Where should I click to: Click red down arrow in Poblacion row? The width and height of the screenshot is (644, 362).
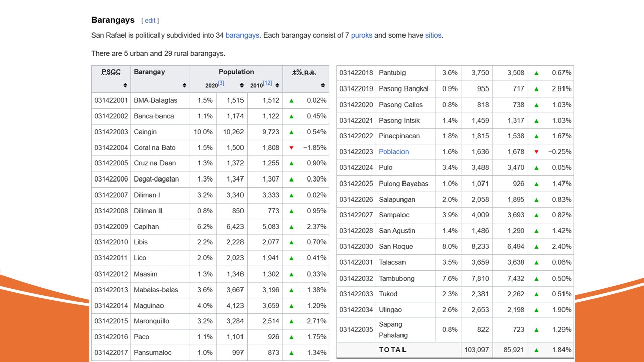[536, 152]
